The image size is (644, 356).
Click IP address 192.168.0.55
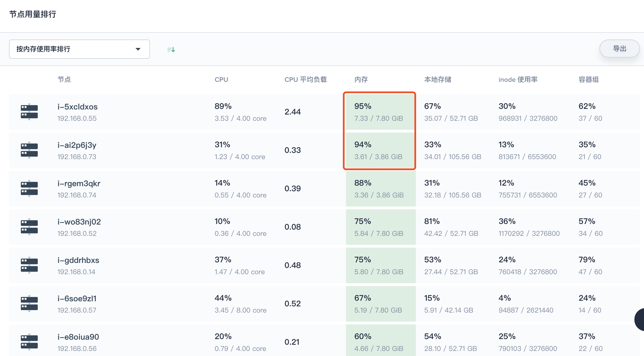coord(77,118)
